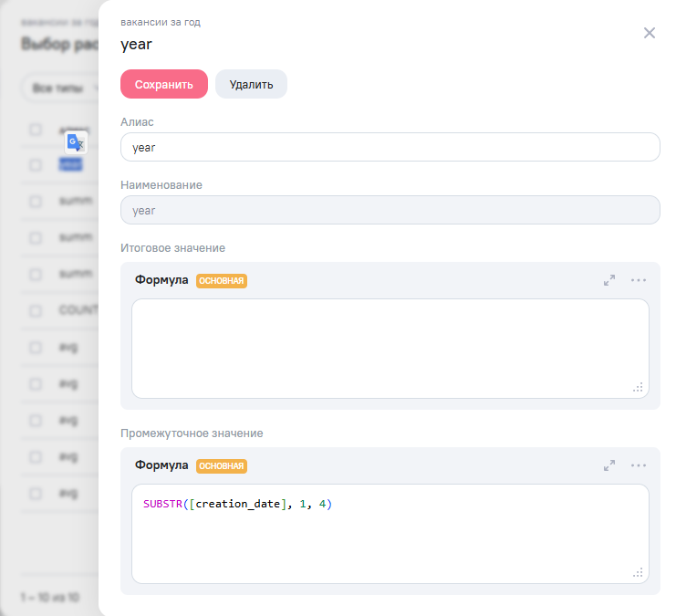Tick the checkbox for the COUNT row
676x616 pixels.
(x=36, y=311)
